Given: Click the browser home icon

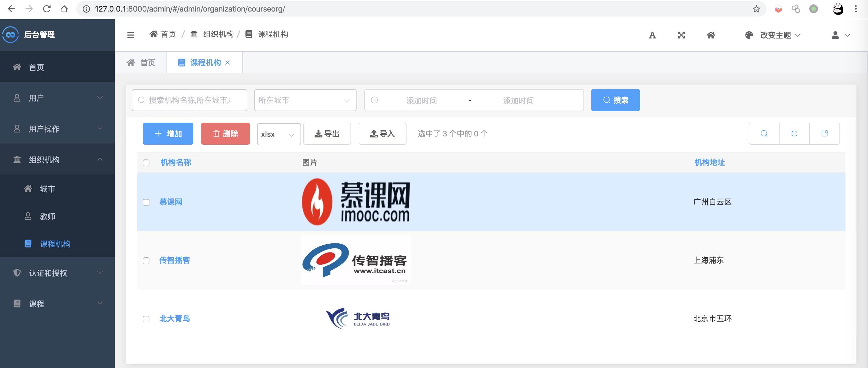Looking at the screenshot, I should pos(64,9).
